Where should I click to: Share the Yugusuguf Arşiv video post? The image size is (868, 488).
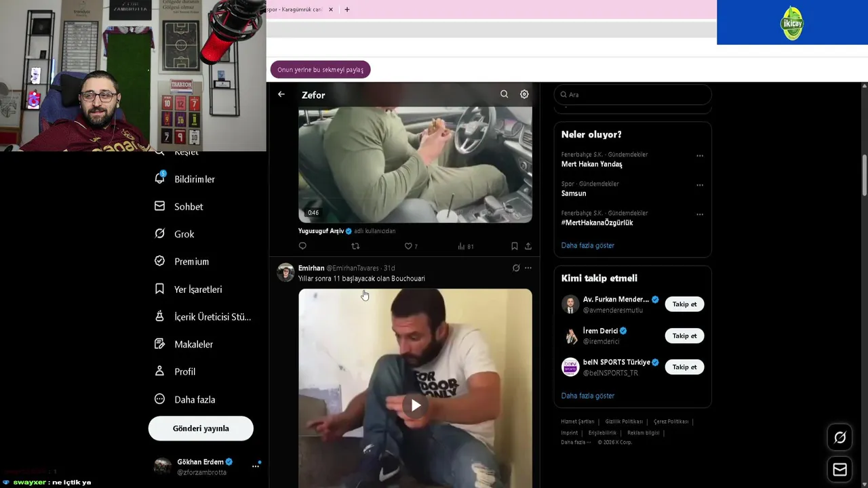pyautogui.click(x=528, y=246)
